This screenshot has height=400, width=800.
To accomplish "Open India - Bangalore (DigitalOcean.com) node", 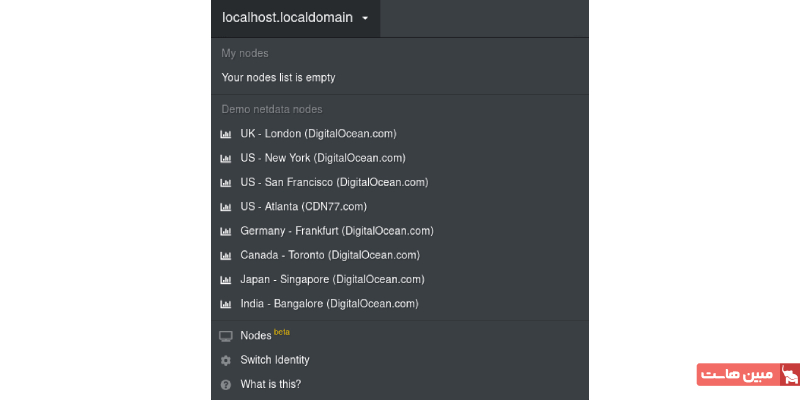I will 329,304.
